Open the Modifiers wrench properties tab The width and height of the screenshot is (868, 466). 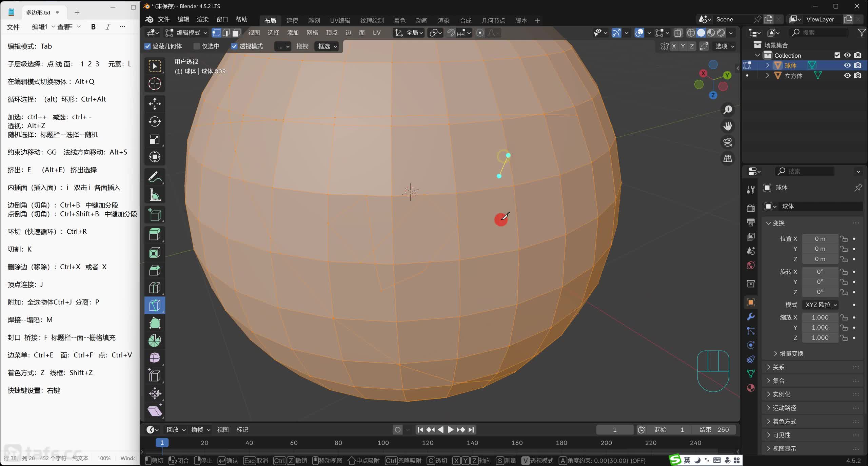click(x=751, y=316)
